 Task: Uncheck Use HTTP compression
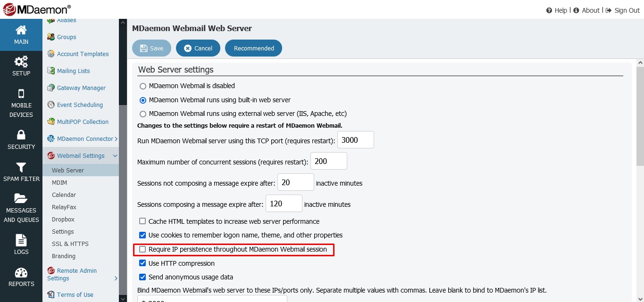[142, 263]
